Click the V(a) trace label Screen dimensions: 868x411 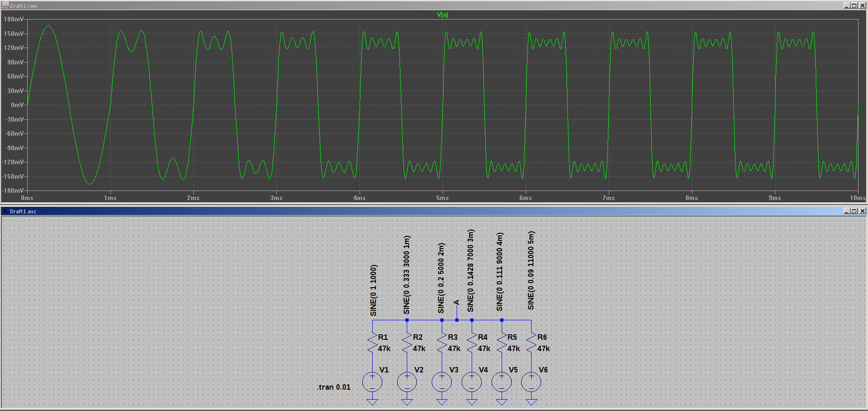point(442,15)
